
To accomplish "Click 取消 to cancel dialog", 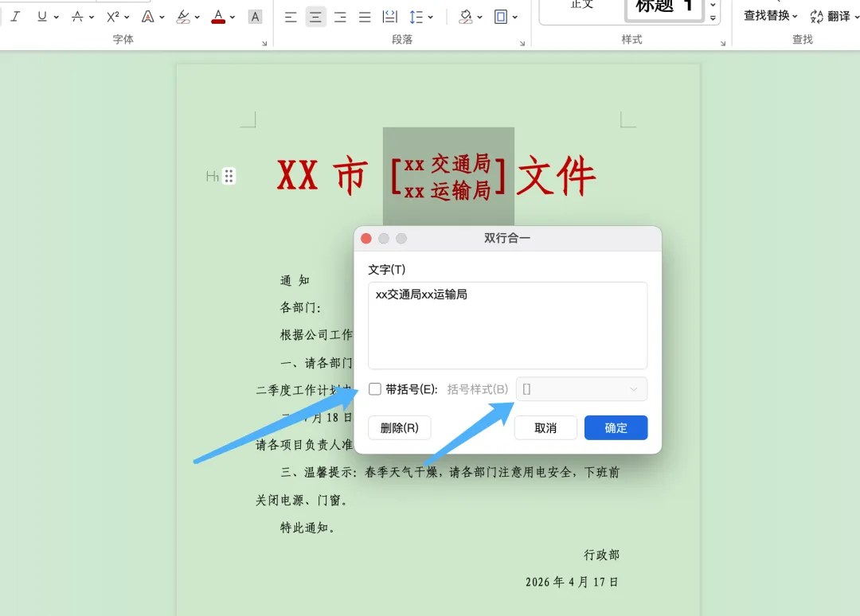I will point(545,427).
